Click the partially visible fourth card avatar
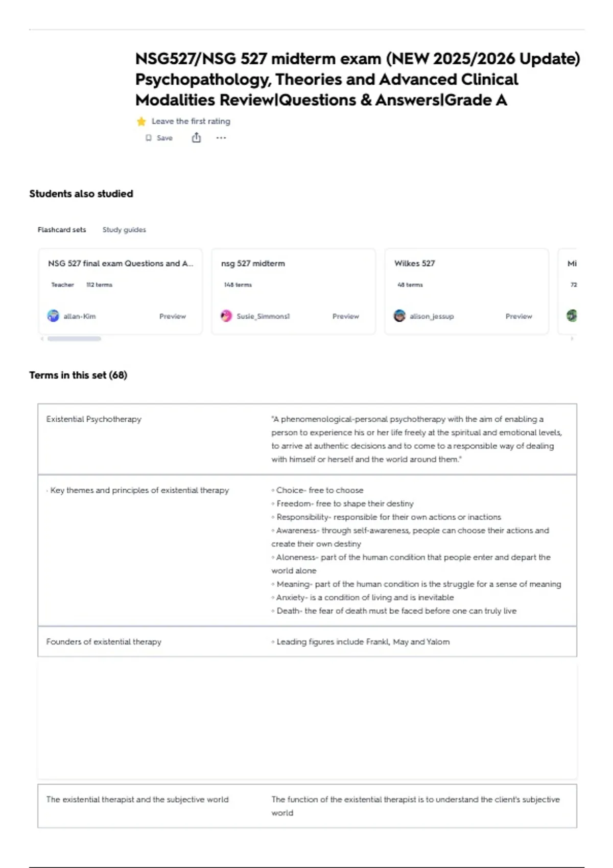Viewport: 613px width, 868px height. click(572, 316)
